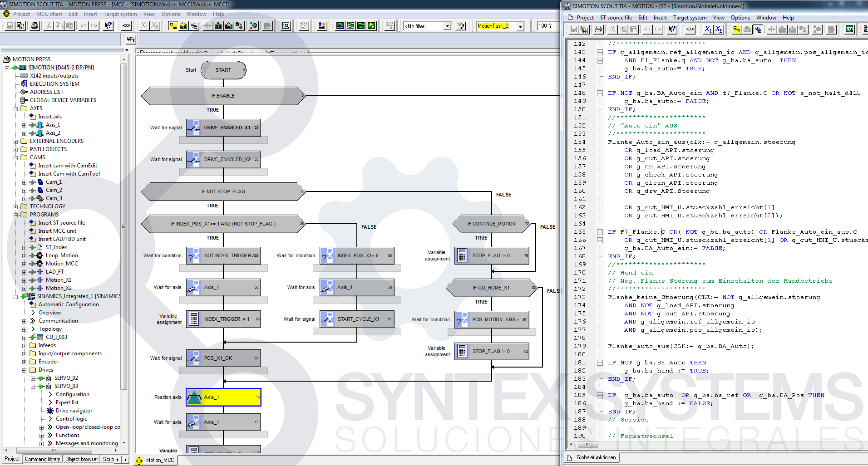Click the zoom 100 % input field
Image resolution: width=868 pixels, height=466 pixels.
coord(548,26)
